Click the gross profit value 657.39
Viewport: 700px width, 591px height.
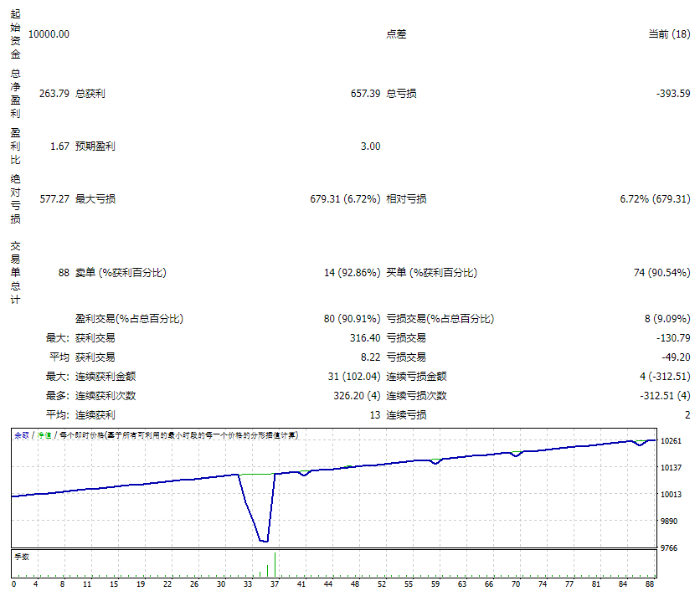click(x=365, y=93)
